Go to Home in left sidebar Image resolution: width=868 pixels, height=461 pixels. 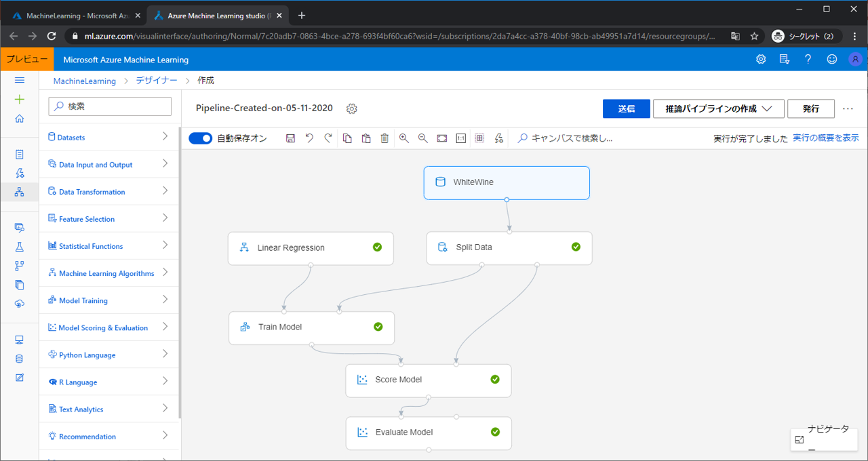tap(20, 119)
